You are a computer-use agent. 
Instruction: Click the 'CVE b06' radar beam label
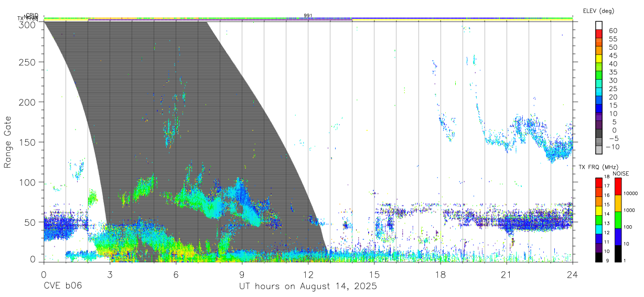coord(62,287)
